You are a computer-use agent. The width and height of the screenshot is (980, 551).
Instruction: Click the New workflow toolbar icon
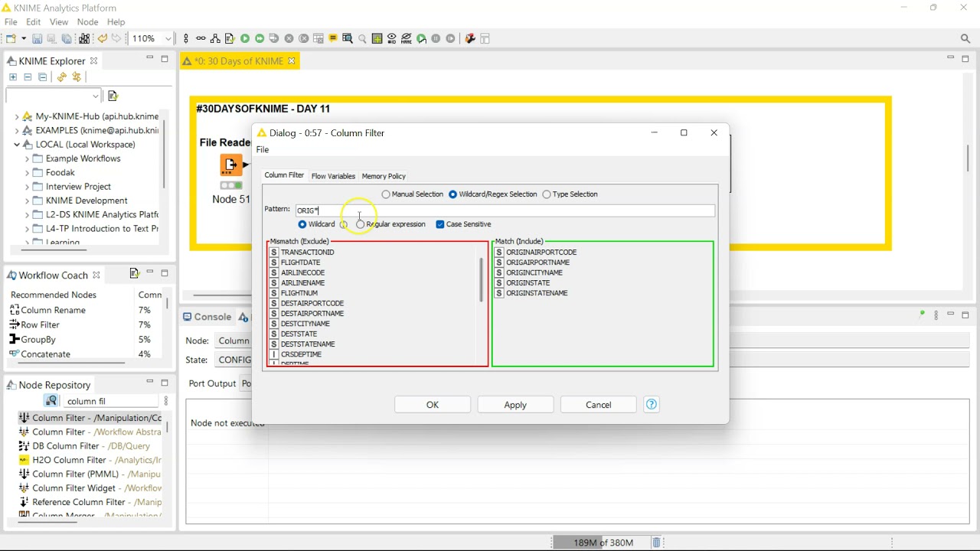point(11,38)
